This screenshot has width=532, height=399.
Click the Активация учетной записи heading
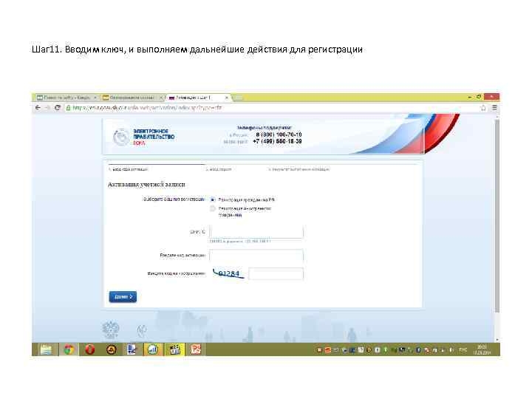(146, 185)
